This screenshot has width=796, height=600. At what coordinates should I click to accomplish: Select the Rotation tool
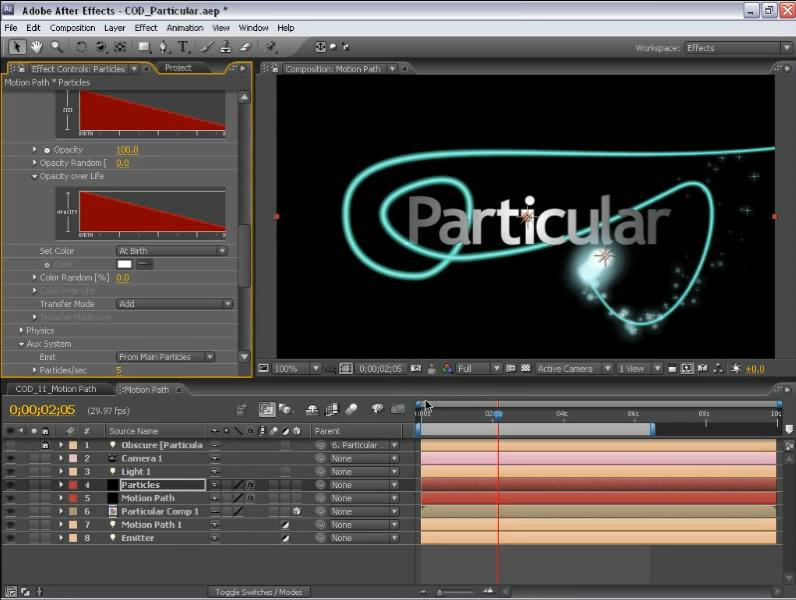pos(81,47)
